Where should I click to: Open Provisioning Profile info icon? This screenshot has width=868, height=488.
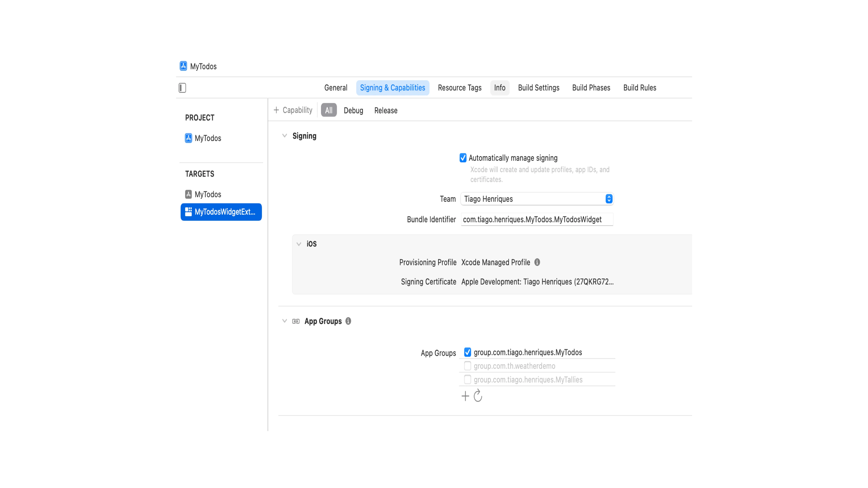pyautogui.click(x=537, y=262)
